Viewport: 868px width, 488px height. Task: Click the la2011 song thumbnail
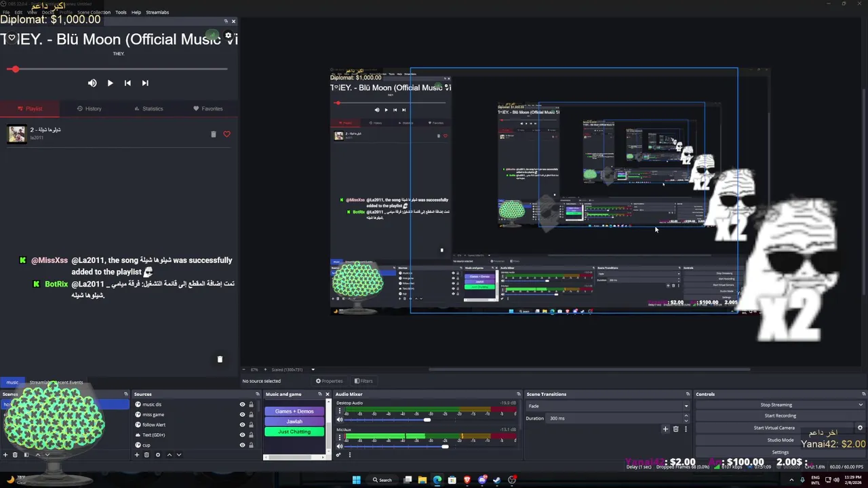coord(17,134)
